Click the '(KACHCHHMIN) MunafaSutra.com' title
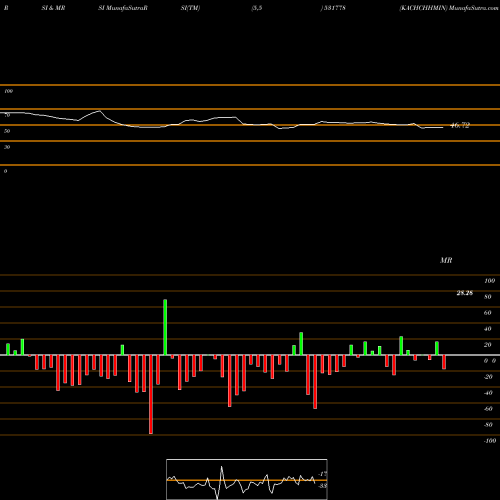Image resolution: width=500 pixels, height=500 pixels. coord(449,8)
